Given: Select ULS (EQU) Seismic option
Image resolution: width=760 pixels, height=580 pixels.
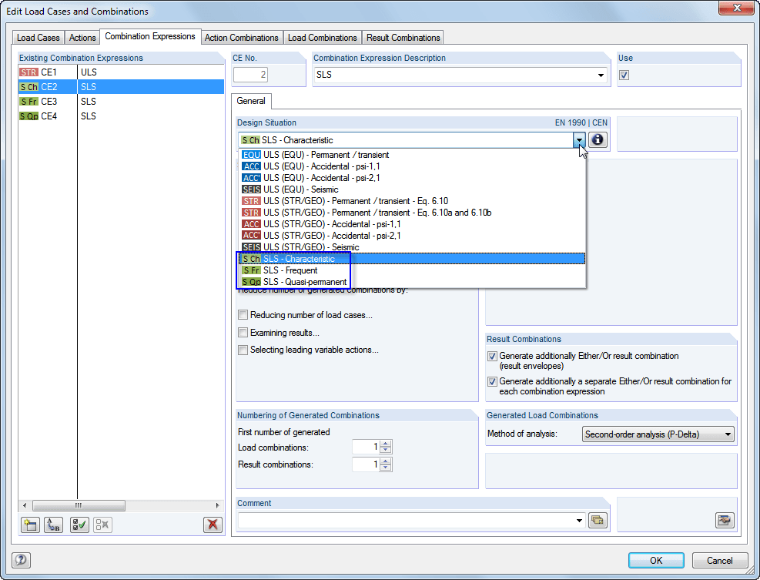Looking at the screenshot, I should (x=412, y=189).
